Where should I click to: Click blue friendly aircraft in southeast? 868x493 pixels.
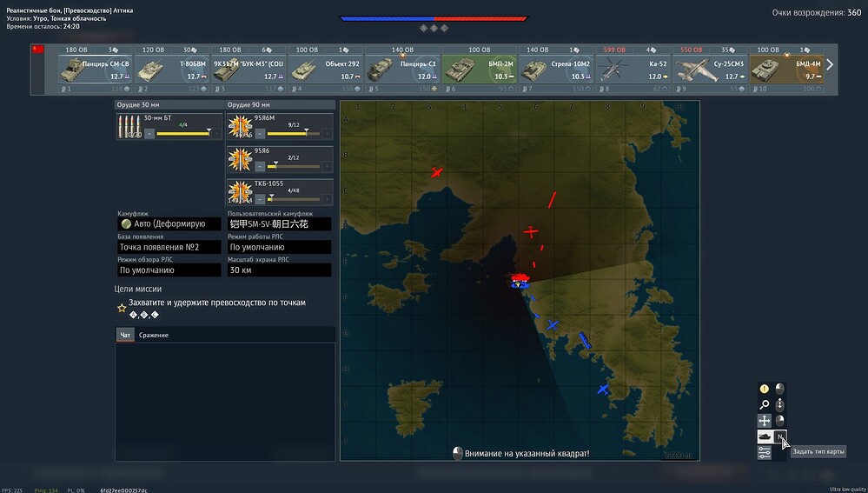click(603, 390)
